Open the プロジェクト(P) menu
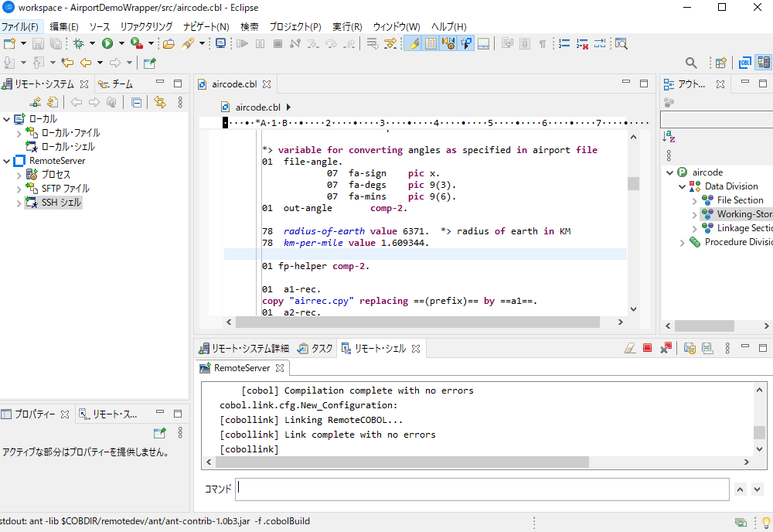 point(295,26)
